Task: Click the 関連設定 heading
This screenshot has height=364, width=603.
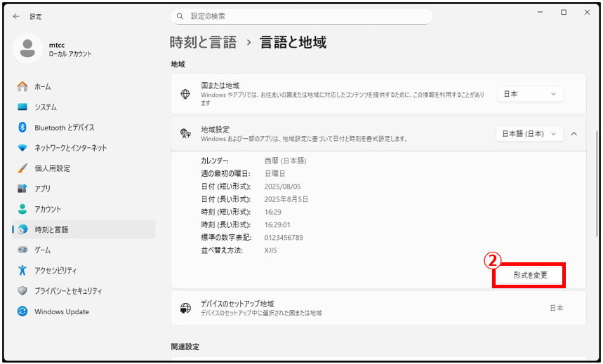Action: point(185,346)
